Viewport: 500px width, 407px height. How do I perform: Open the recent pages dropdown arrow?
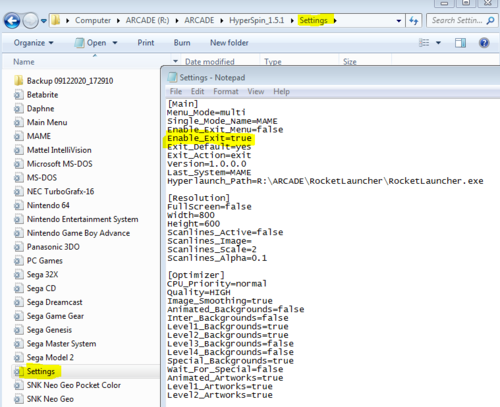click(44, 21)
